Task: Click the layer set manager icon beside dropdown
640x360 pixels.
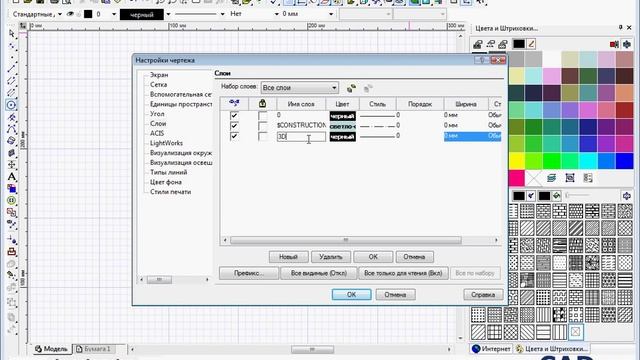Action: [351, 88]
